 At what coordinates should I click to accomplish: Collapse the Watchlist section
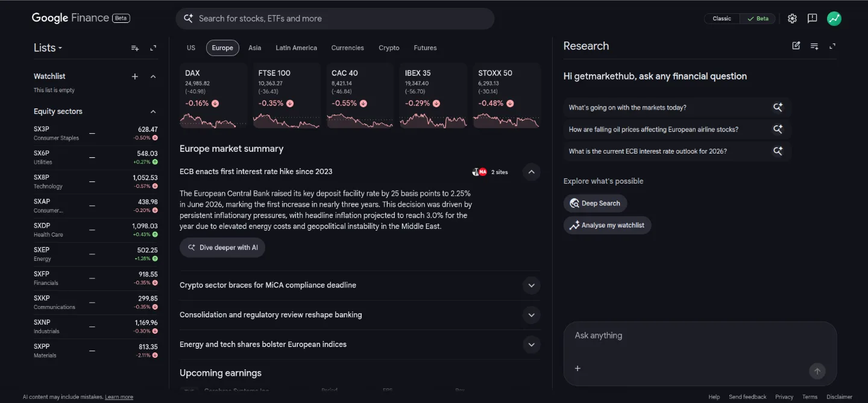click(x=153, y=77)
